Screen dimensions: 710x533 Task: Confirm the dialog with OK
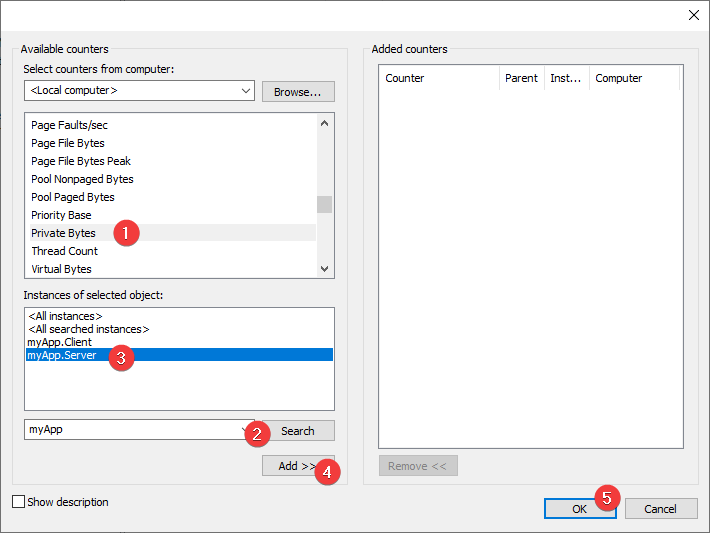(x=580, y=509)
